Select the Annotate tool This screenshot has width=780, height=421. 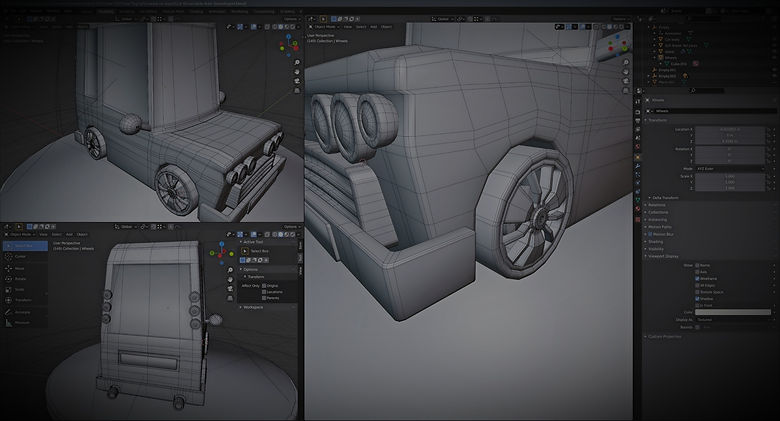(20, 312)
